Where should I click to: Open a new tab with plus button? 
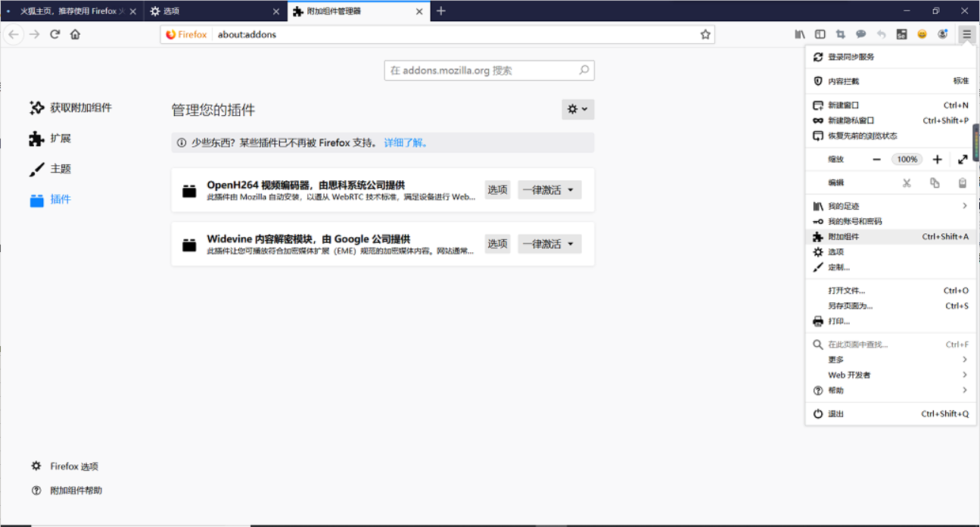[441, 11]
